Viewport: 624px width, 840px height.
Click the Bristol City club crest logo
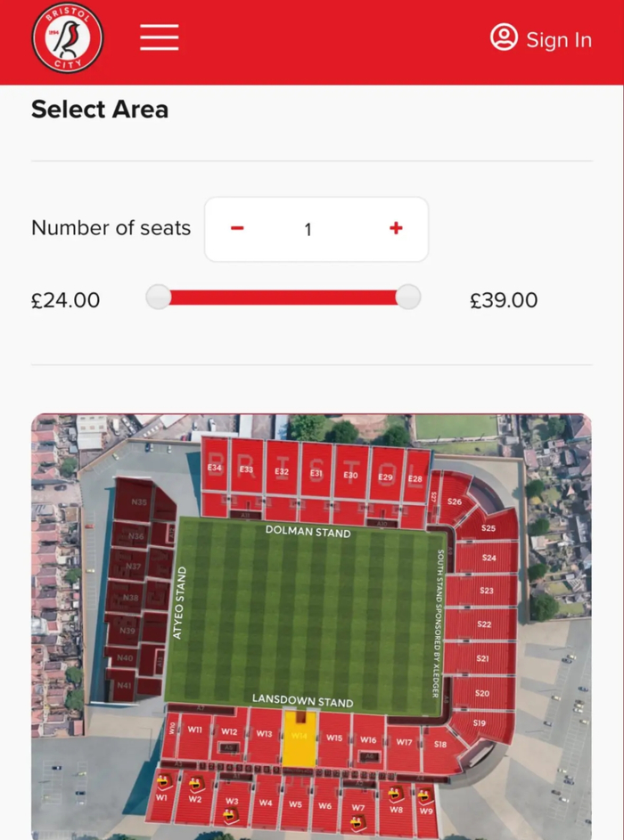point(68,38)
